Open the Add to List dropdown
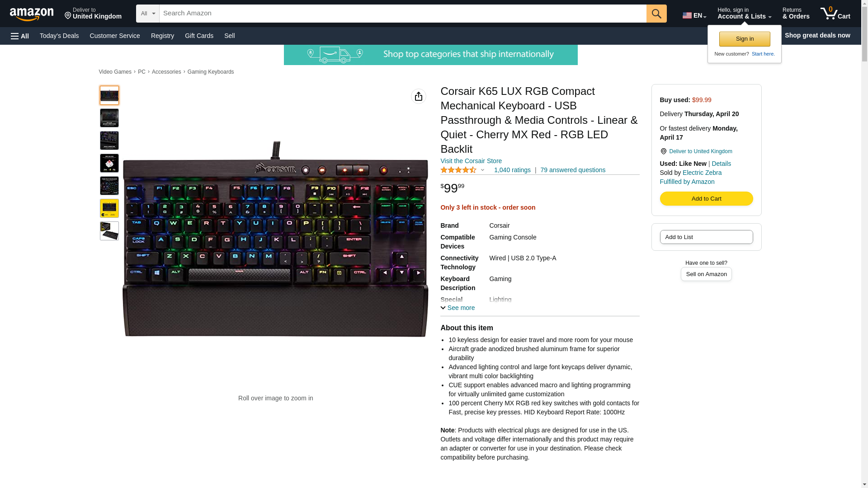This screenshot has height=488, width=868. [x=706, y=237]
